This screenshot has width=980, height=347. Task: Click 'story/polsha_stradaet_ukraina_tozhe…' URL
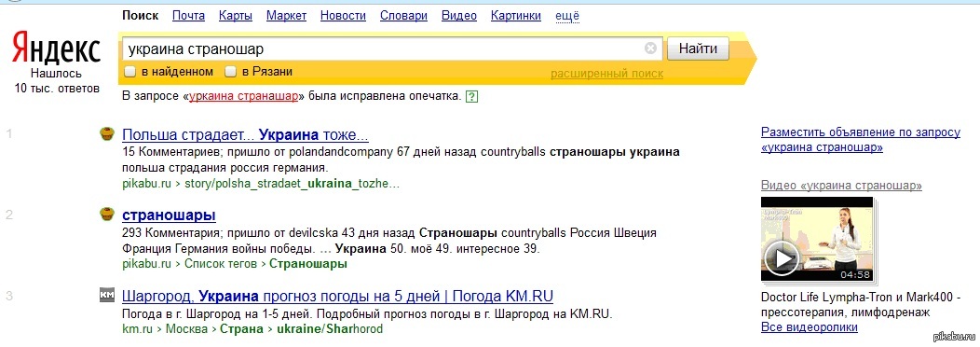292,184
